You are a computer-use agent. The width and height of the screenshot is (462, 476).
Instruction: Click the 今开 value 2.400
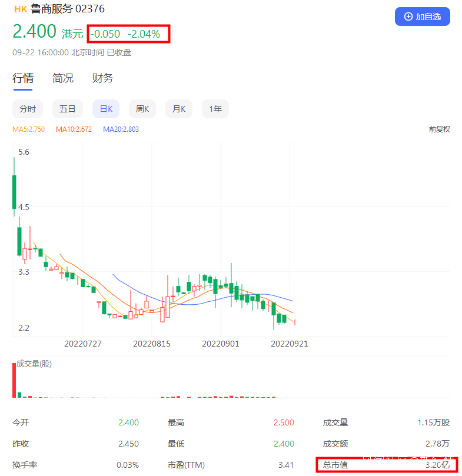128,422
